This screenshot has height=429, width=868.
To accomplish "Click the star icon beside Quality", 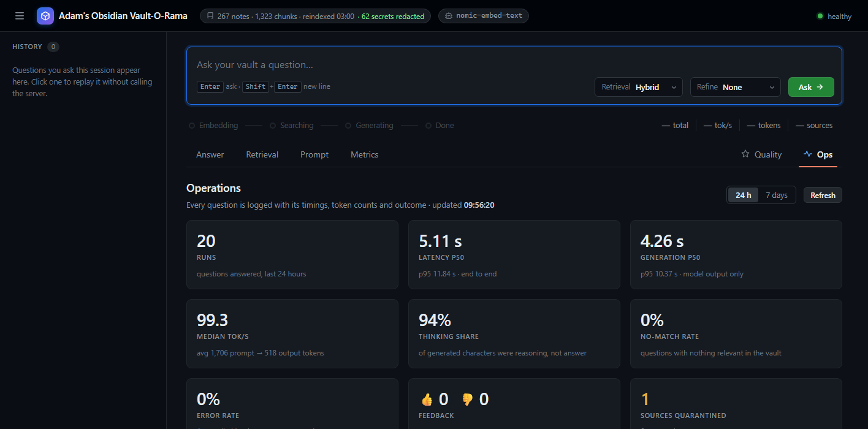I will click(745, 154).
